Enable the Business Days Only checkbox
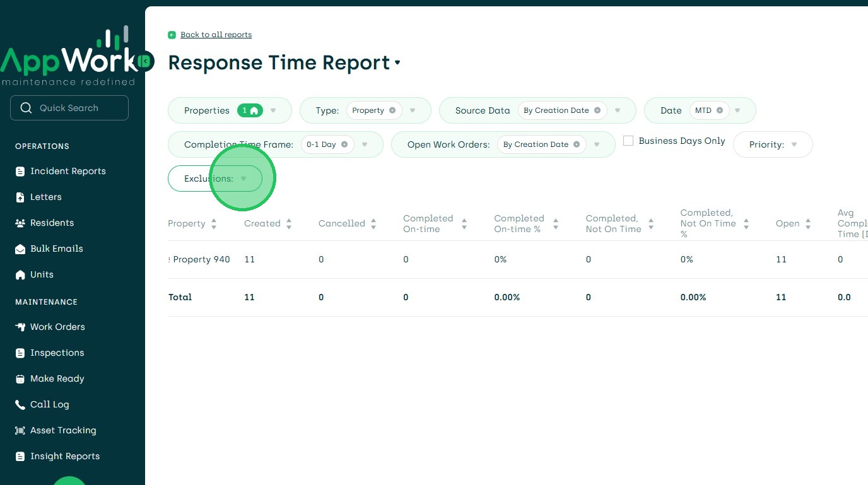The image size is (868, 485). coord(628,141)
